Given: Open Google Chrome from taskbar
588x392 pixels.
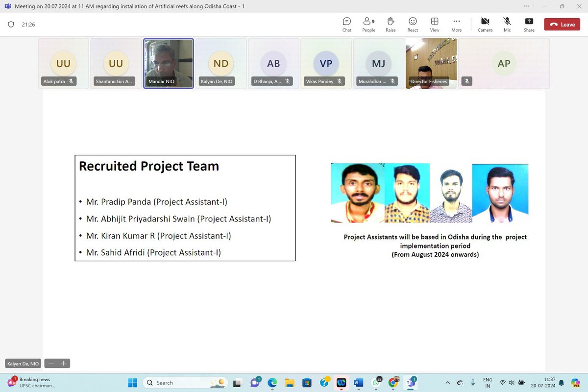Looking at the screenshot, I should (393, 382).
